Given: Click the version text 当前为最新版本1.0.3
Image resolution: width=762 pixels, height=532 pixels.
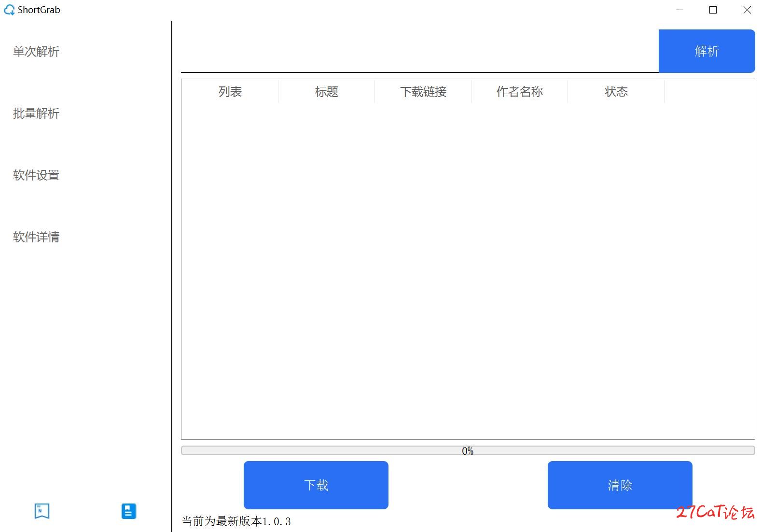Looking at the screenshot, I should tap(236, 521).
